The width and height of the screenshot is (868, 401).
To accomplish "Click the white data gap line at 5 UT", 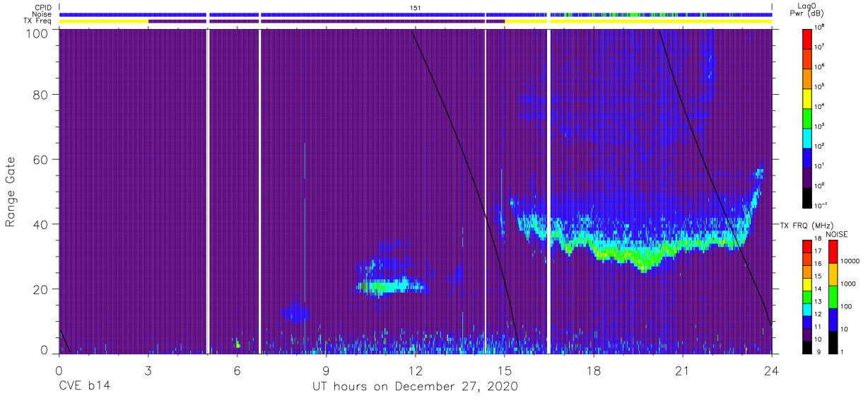I will coord(208,192).
